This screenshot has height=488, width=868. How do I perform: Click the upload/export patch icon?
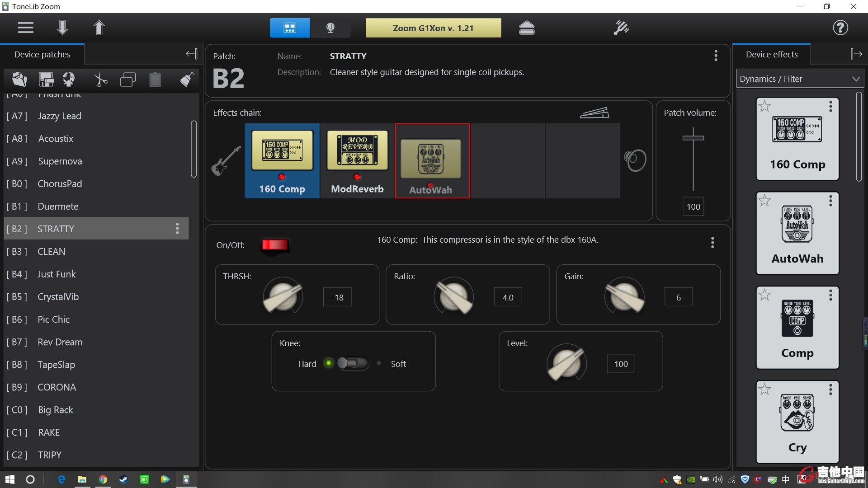click(x=99, y=28)
